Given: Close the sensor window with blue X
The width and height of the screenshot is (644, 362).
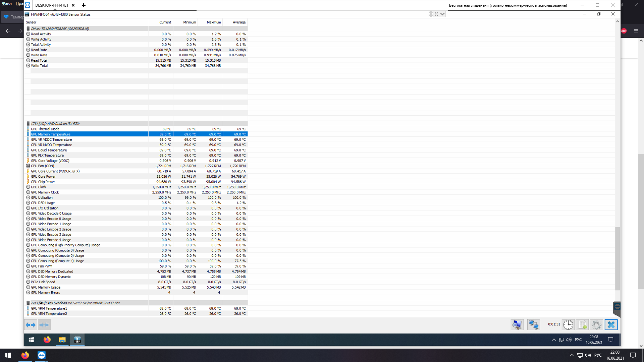Looking at the screenshot, I should pyautogui.click(x=611, y=324).
